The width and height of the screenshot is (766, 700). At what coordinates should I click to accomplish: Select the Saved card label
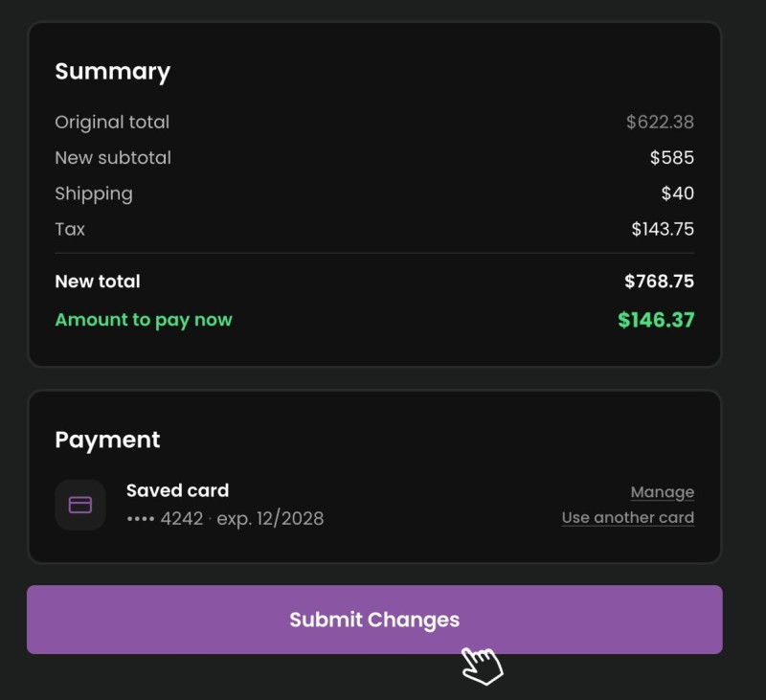tap(177, 490)
